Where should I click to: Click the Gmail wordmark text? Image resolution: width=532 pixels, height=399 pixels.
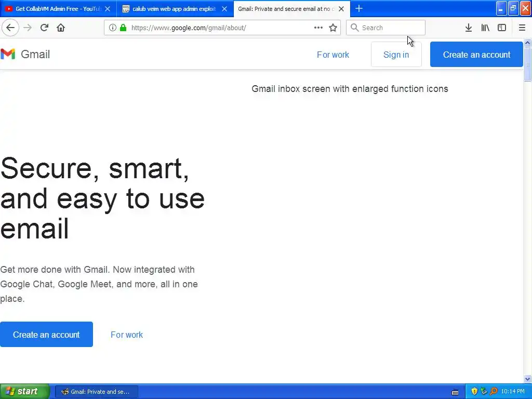(x=35, y=54)
